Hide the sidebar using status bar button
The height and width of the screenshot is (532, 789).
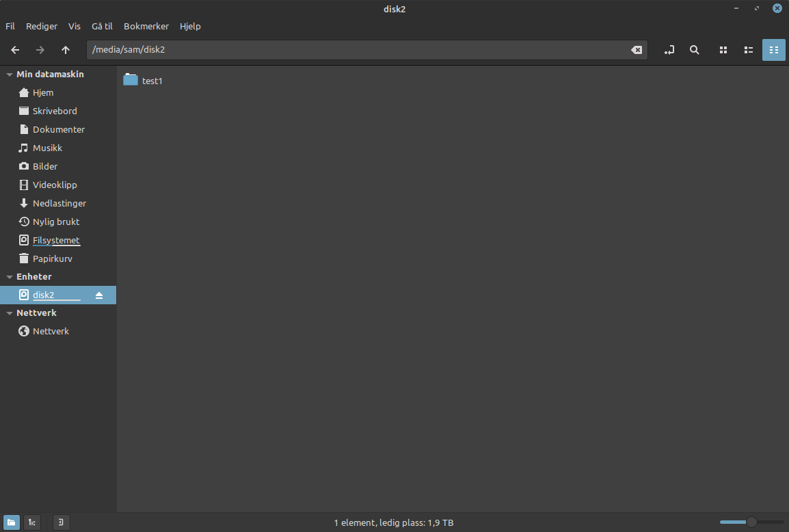pyautogui.click(x=61, y=522)
